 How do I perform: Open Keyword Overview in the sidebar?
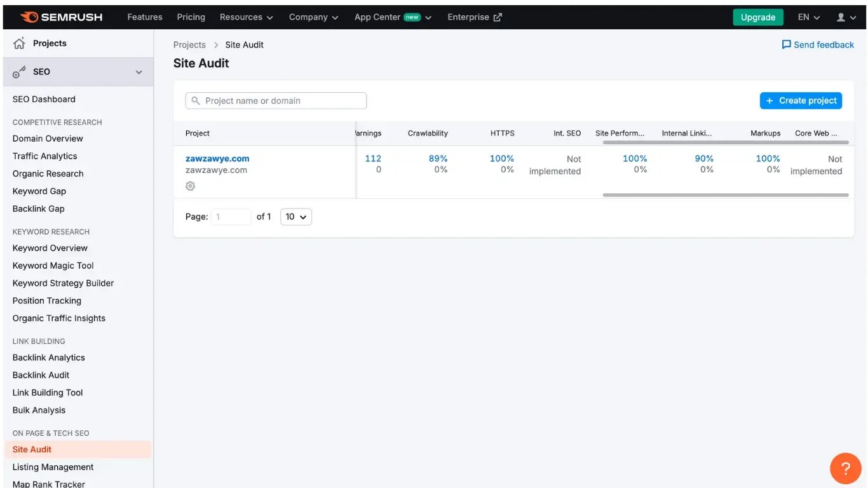pyautogui.click(x=50, y=248)
